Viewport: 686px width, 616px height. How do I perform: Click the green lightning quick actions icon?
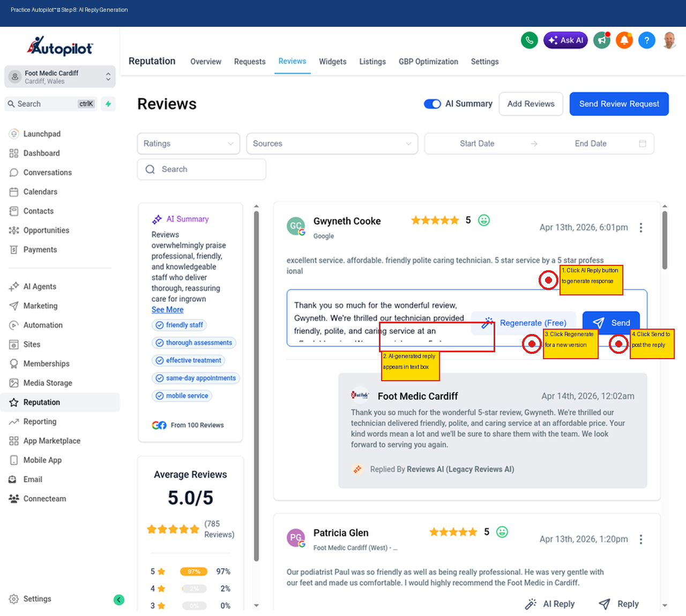pyautogui.click(x=108, y=104)
